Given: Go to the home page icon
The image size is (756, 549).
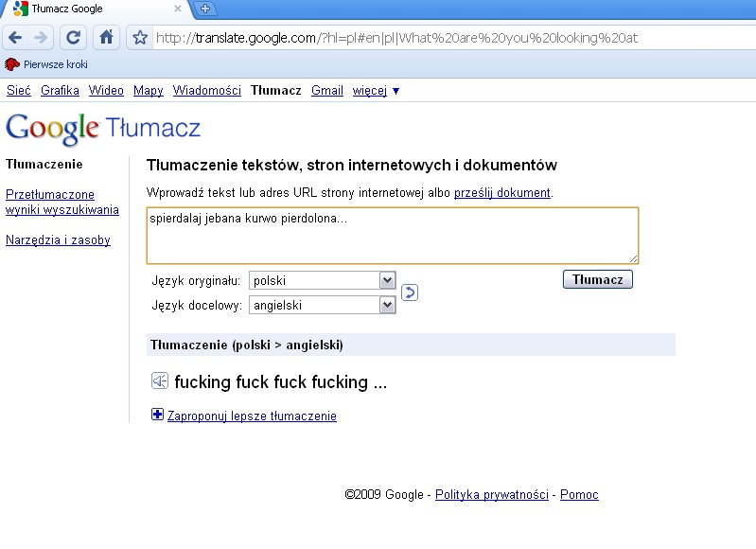Looking at the screenshot, I should coord(107,38).
